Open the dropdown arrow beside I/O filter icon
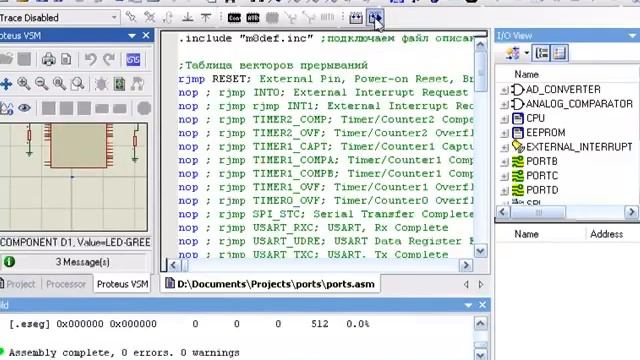640x360 pixels. [527, 53]
